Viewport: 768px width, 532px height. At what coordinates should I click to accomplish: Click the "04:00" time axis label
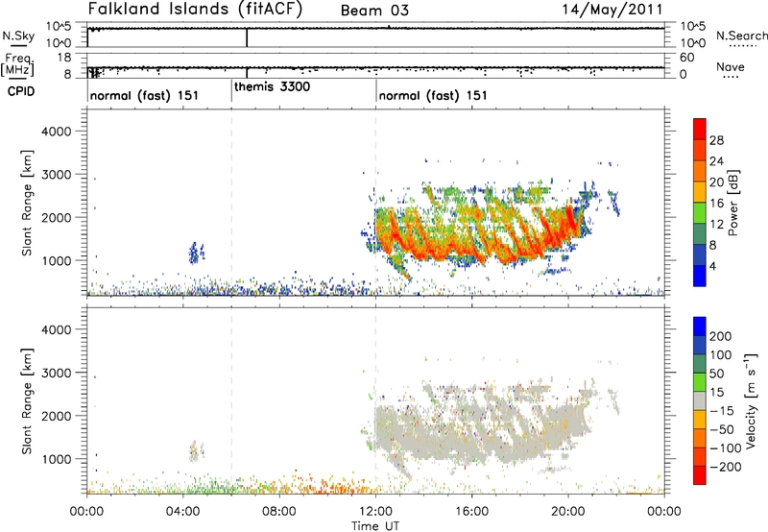pos(183,512)
